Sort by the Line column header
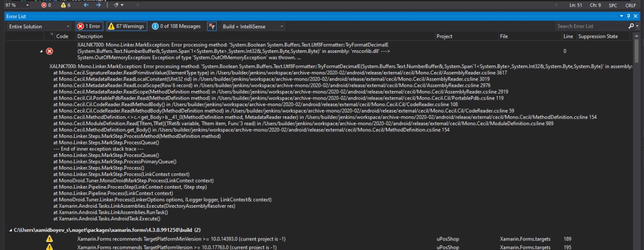644x250 pixels. [569, 36]
